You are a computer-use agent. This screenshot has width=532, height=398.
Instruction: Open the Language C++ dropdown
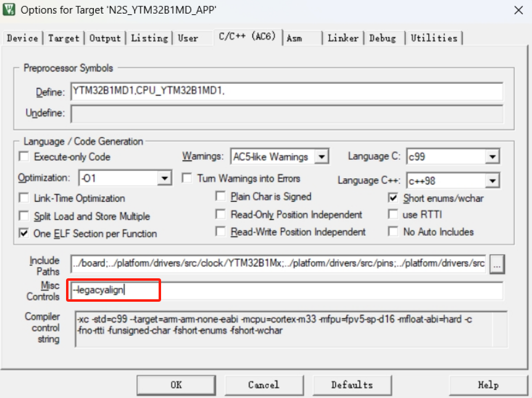[x=492, y=181]
